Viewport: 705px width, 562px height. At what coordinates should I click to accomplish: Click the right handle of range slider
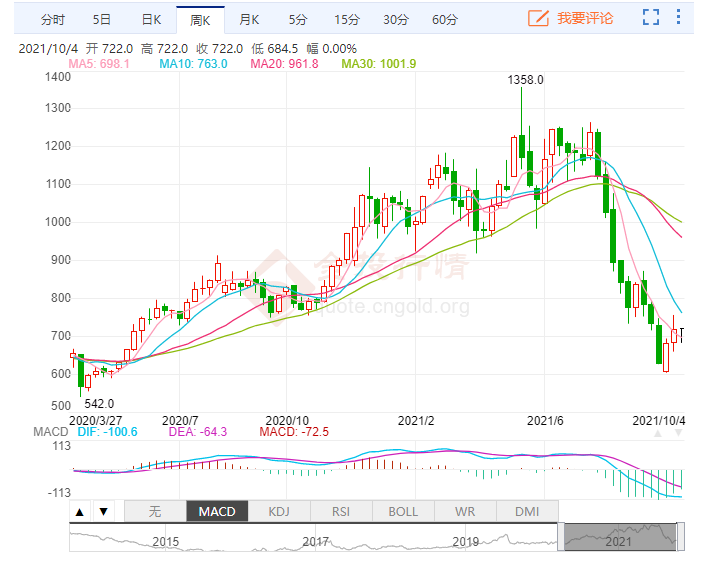pos(681,537)
